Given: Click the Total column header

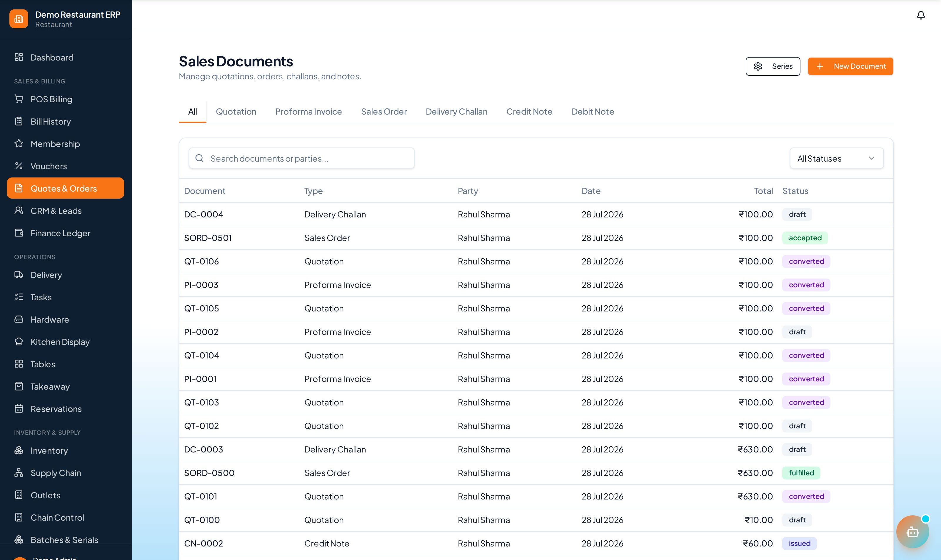Looking at the screenshot, I should pyautogui.click(x=763, y=191).
